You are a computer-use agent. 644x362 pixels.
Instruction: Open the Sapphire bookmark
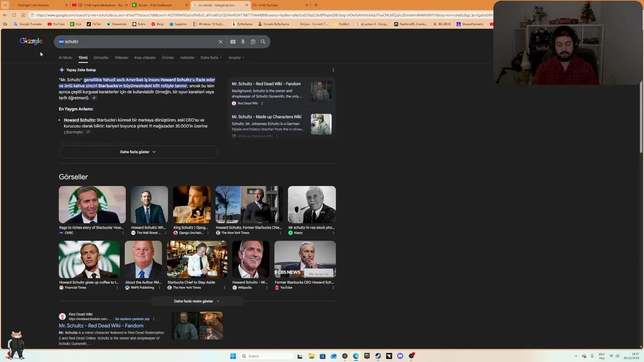tap(178, 24)
